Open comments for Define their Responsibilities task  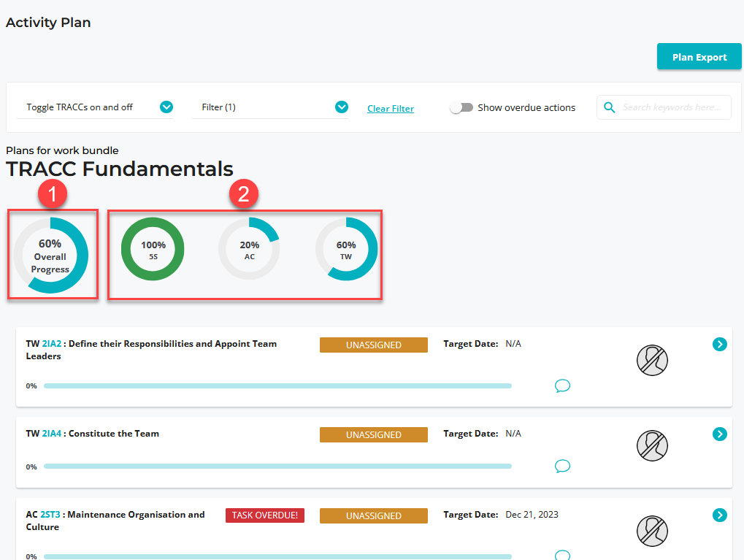[x=562, y=386]
